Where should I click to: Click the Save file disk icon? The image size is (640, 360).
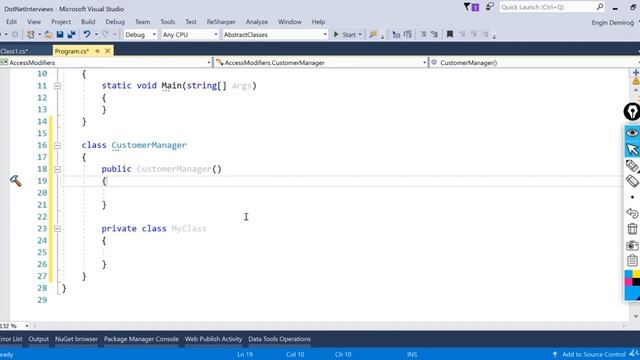click(60, 35)
